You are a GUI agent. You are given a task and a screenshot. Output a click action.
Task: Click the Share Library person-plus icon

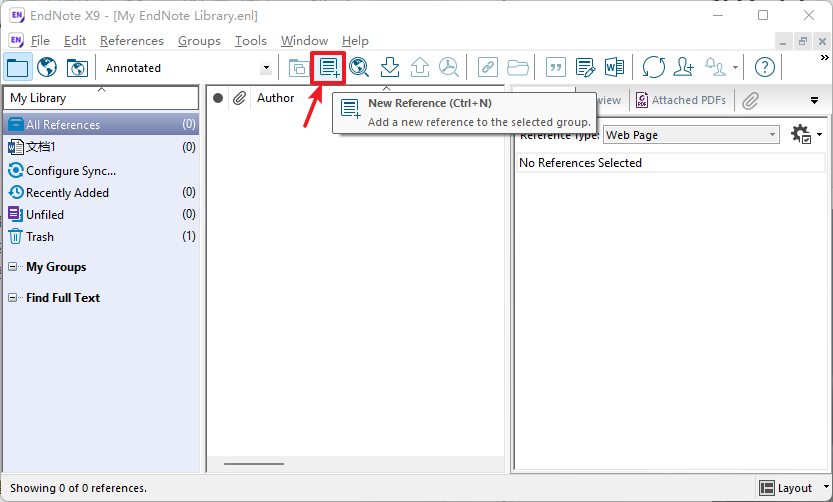point(683,67)
